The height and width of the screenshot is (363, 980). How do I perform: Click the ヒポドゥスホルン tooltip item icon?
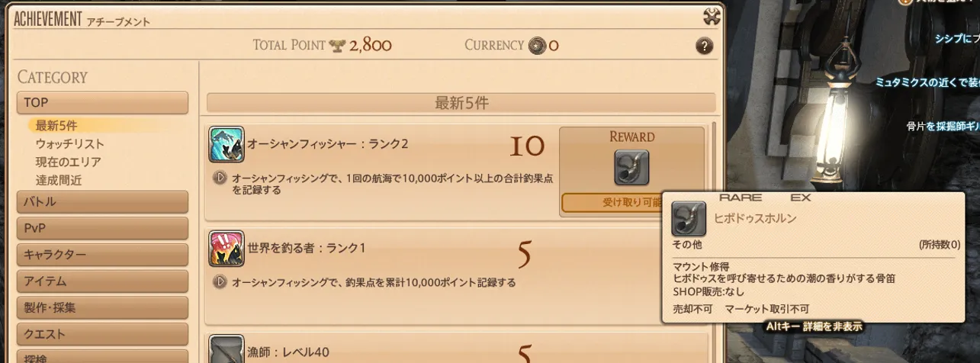point(689,218)
